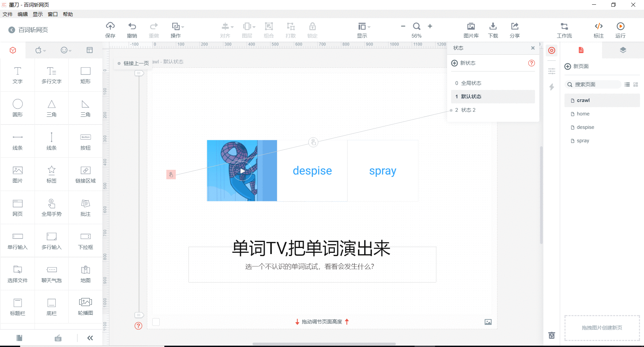Switch to the master template tab
644x347 pixels.
tap(90, 50)
